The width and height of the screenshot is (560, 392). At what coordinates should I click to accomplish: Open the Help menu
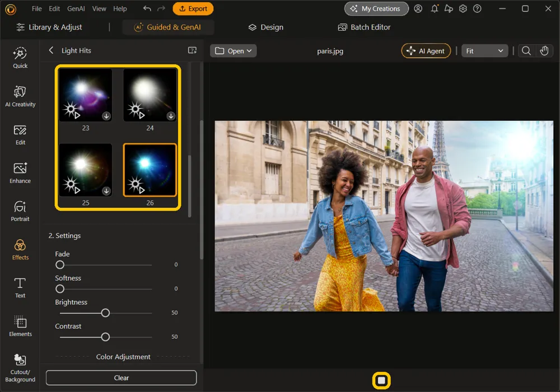(120, 8)
